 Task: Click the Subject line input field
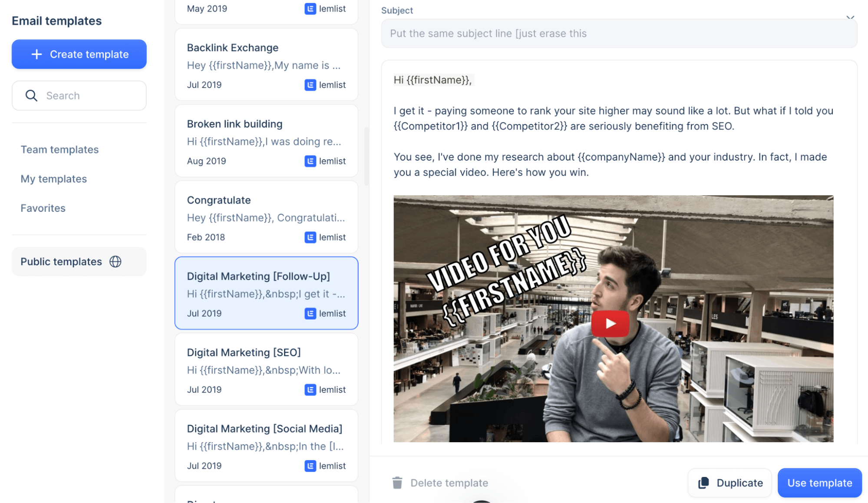(619, 33)
